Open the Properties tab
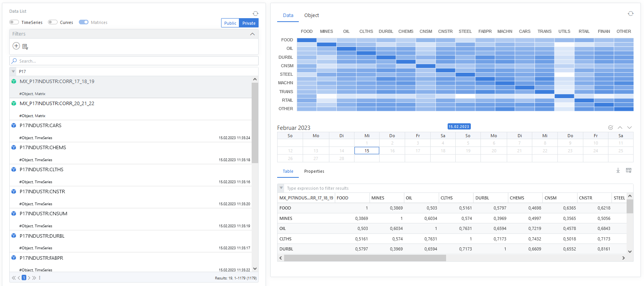644x286 pixels. (314, 171)
